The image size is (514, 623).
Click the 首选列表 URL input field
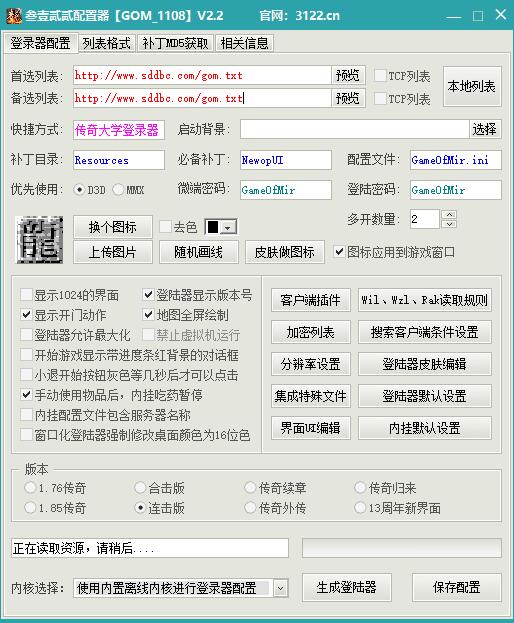[202, 75]
